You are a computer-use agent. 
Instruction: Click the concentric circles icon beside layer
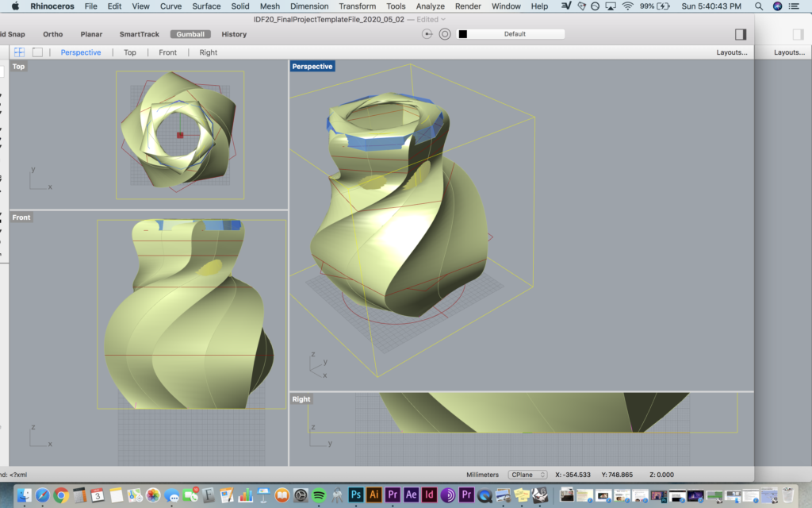445,34
